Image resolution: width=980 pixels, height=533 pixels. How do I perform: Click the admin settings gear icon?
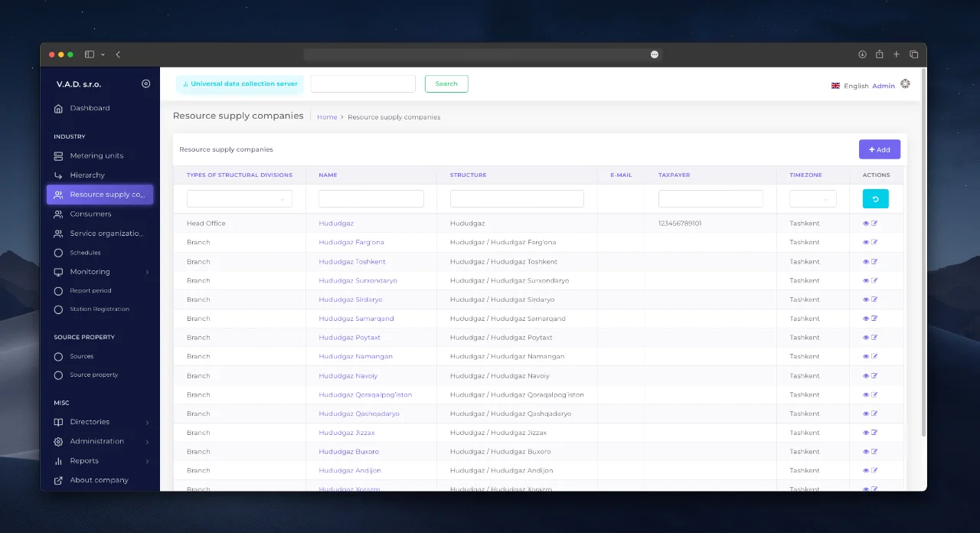tap(905, 84)
